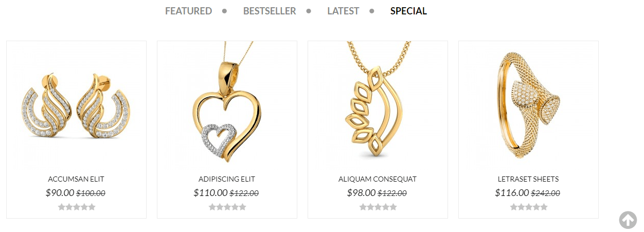Open the ALIQUAM CONSEQUAT product title
The height and width of the screenshot is (232, 644).
378,179
